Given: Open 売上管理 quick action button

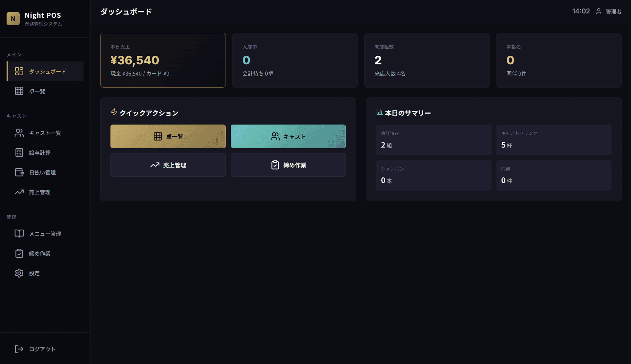Looking at the screenshot, I should tap(168, 165).
